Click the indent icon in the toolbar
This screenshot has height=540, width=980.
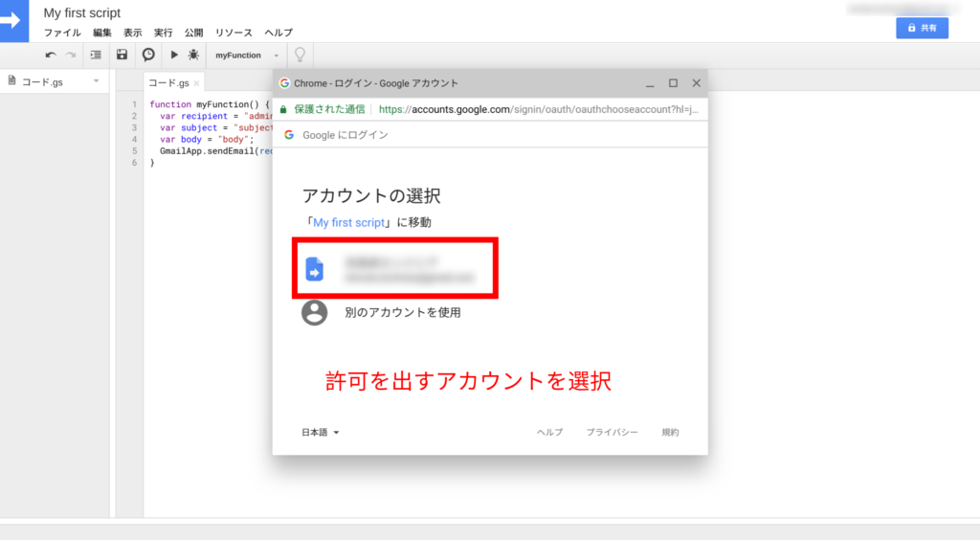96,56
